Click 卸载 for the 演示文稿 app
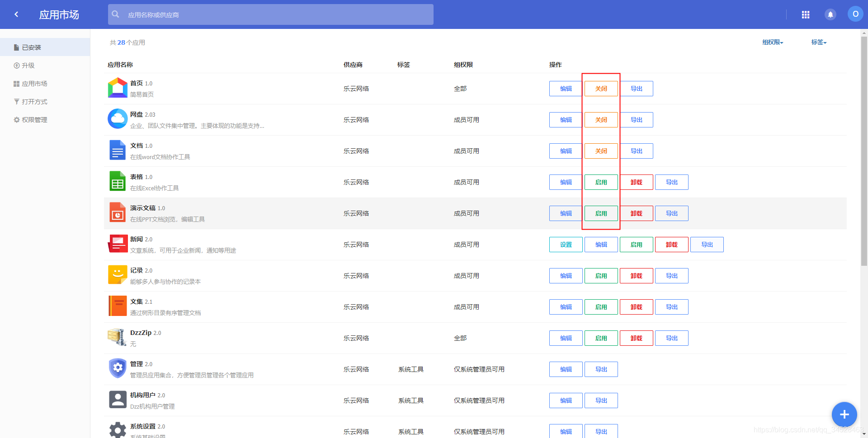The width and height of the screenshot is (868, 438). coord(636,213)
